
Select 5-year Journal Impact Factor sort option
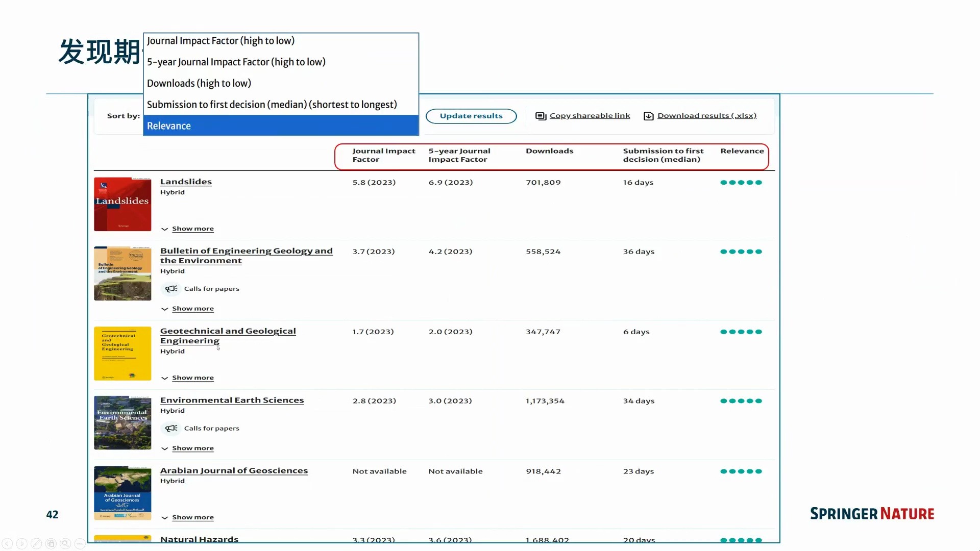click(x=281, y=62)
